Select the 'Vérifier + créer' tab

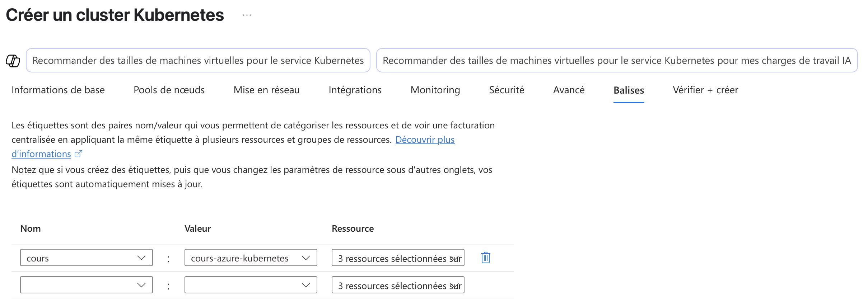pos(705,90)
